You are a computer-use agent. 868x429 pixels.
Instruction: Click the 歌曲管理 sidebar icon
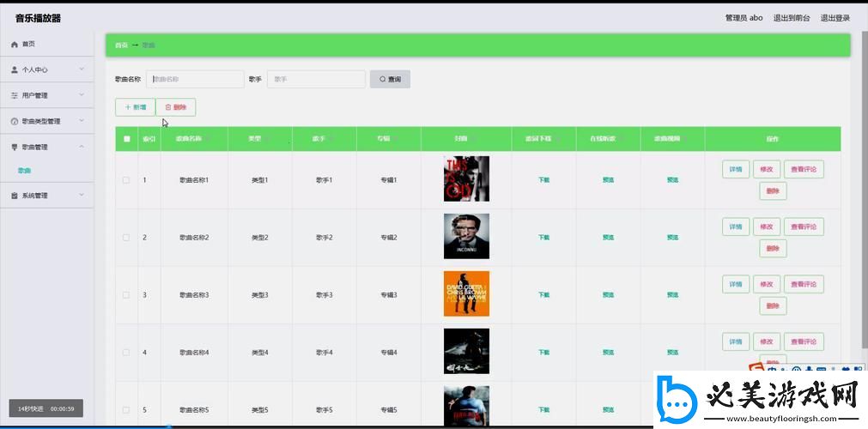(x=15, y=147)
